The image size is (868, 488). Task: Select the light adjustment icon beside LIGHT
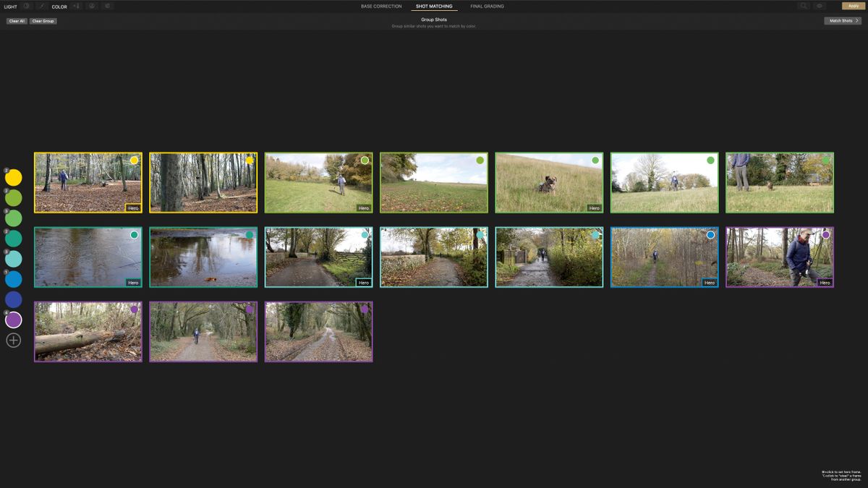pyautogui.click(x=26, y=7)
